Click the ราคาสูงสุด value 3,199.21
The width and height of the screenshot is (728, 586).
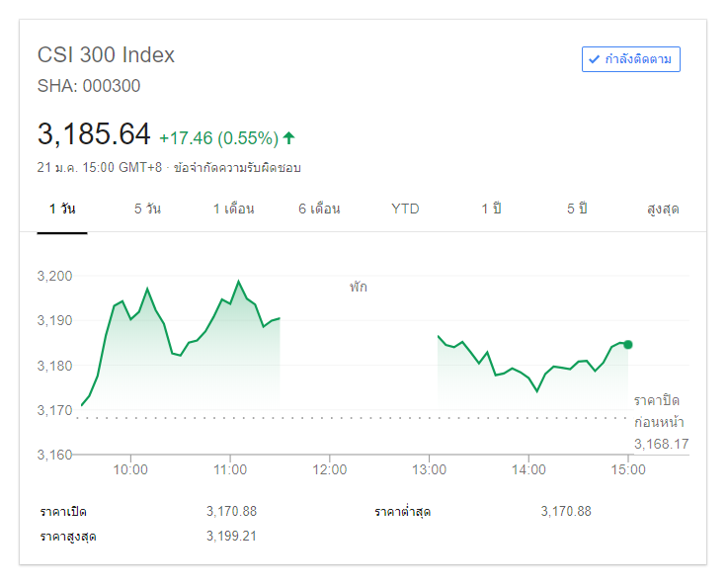coord(231,536)
